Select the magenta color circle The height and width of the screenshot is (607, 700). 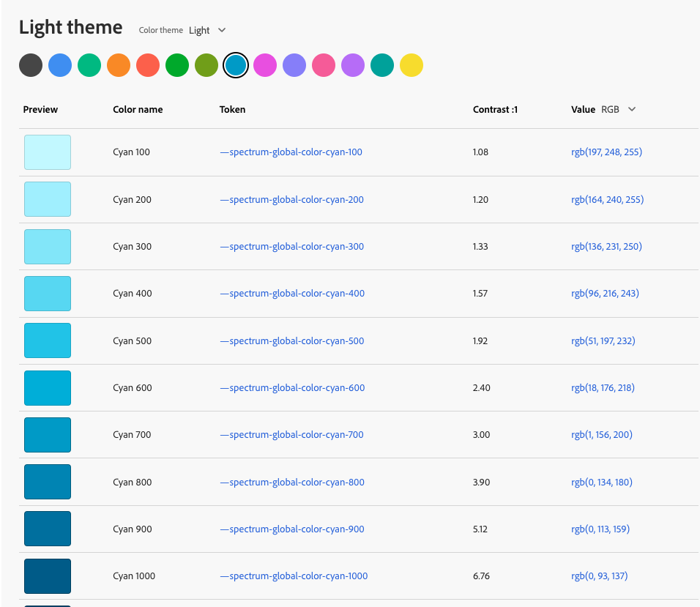click(265, 65)
